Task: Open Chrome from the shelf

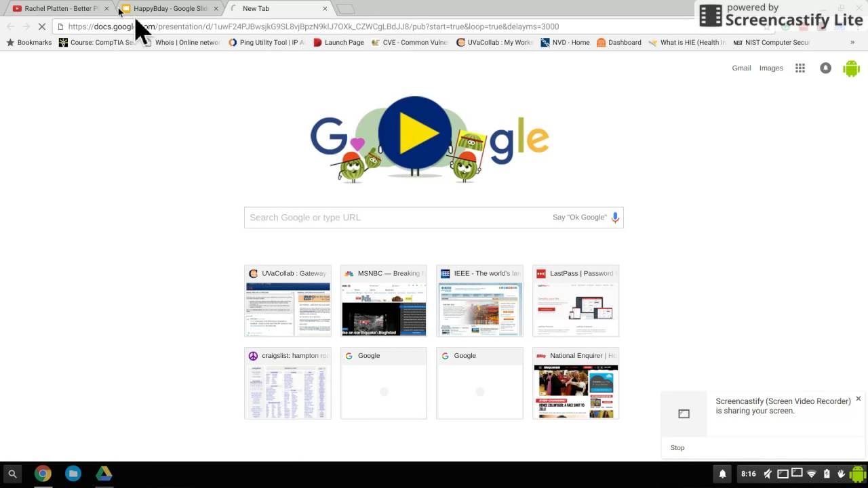Action: (43, 474)
